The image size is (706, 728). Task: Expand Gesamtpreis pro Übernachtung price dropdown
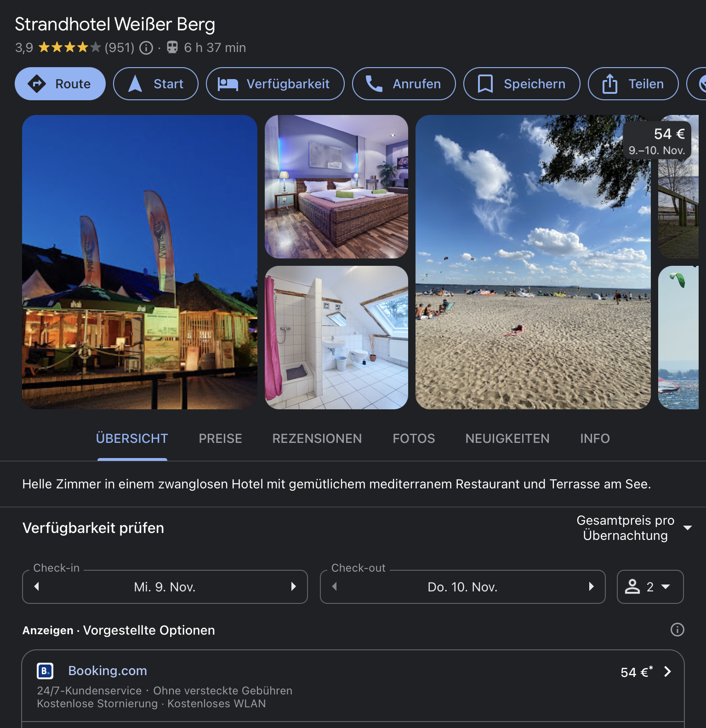coord(687,528)
